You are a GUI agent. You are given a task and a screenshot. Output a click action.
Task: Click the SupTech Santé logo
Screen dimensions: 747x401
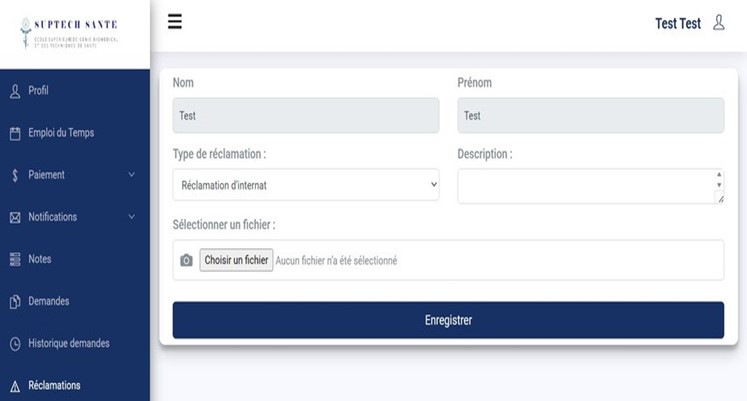click(x=74, y=33)
